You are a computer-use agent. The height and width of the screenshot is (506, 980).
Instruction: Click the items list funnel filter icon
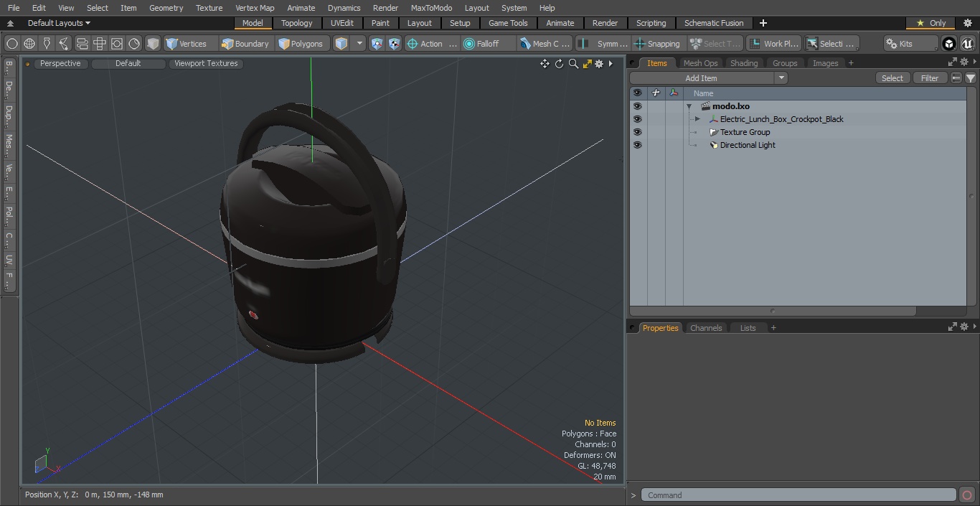point(970,78)
